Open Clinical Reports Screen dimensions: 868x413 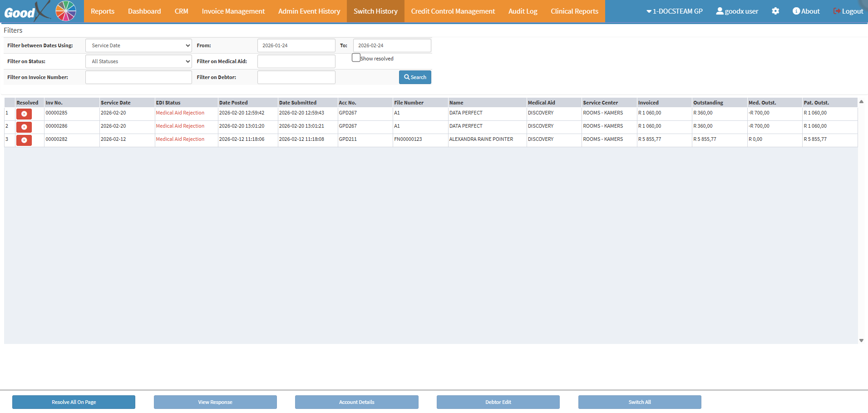pos(575,11)
